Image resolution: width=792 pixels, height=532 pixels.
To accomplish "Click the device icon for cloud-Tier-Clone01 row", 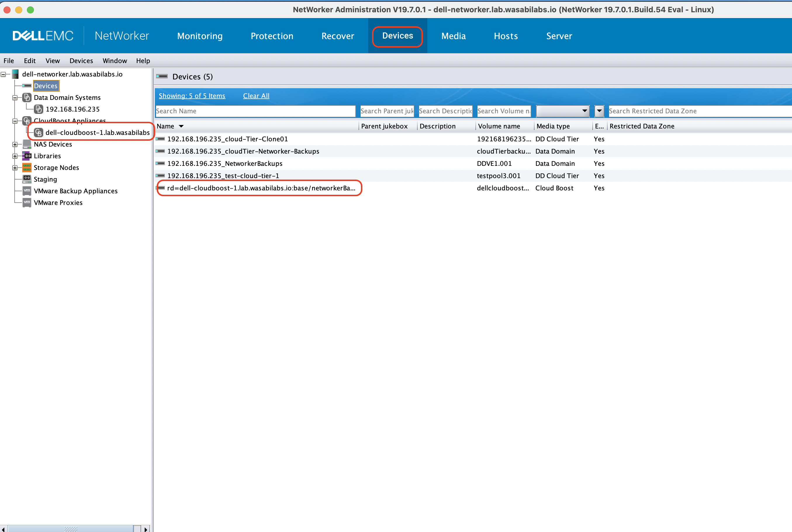I will click(160, 139).
